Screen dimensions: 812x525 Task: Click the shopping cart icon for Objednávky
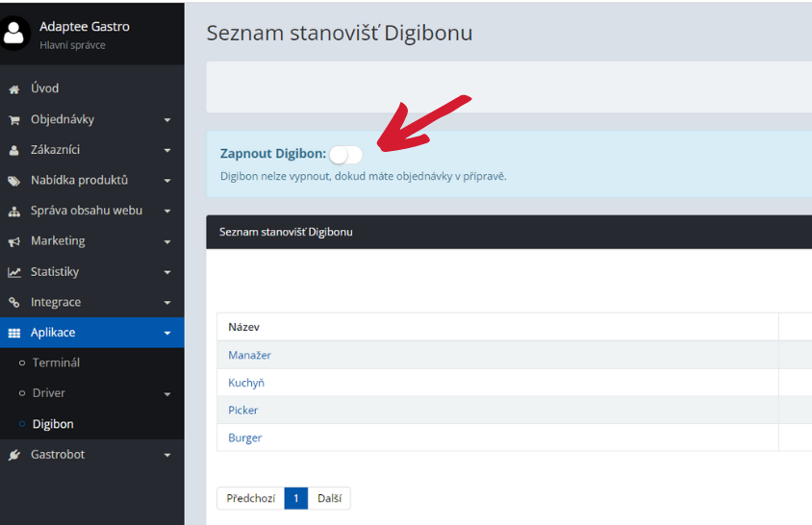14,120
